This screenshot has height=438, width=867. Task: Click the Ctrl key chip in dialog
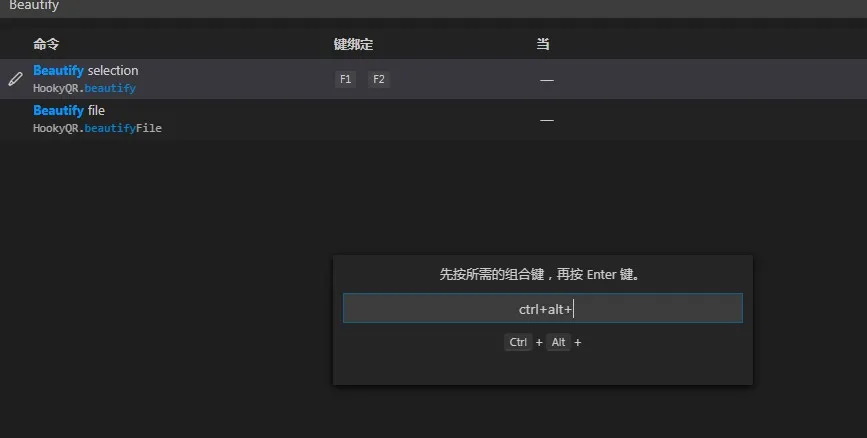pyautogui.click(x=518, y=342)
